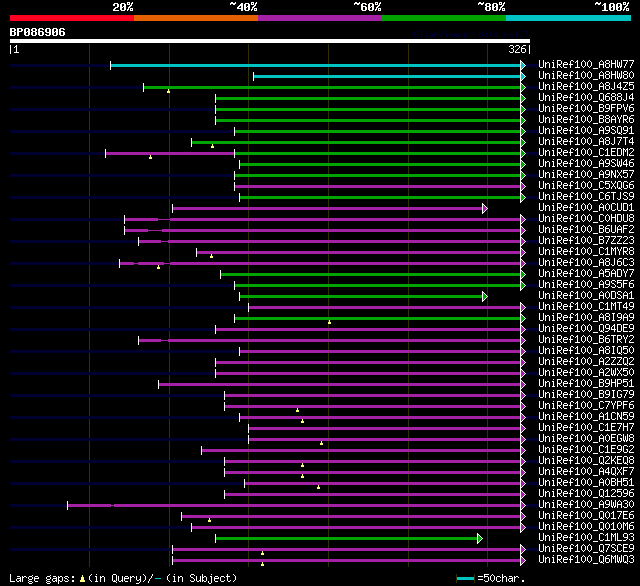
Task: Click the yellow gap marker under UniRef100_A8I9A9 bar
Action: pyautogui.click(x=329, y=322)
